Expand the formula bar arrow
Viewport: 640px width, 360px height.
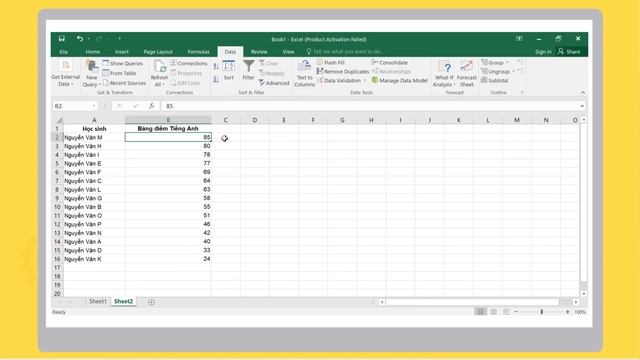click(x=582, y=106)
